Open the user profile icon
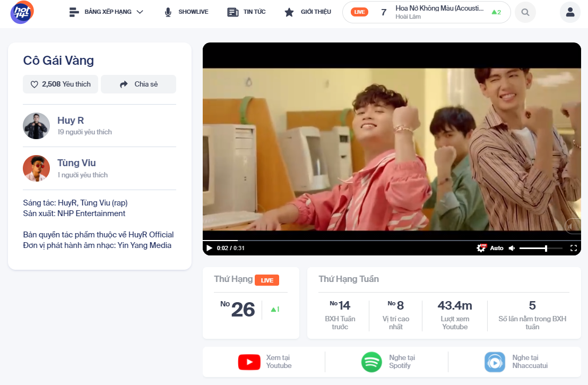The width and height of the screenshot is (588, 385). [570, 12]
